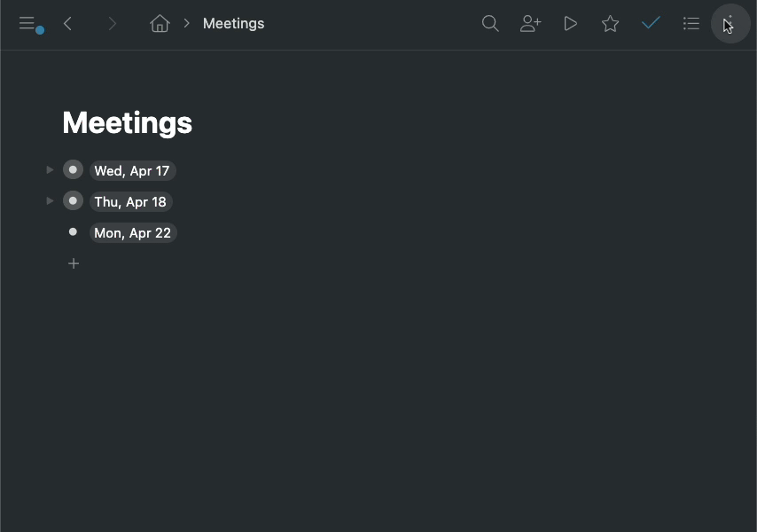Click the Meetings breadcrumb label
Screen dimensions: 757x532
click(234, 23)
